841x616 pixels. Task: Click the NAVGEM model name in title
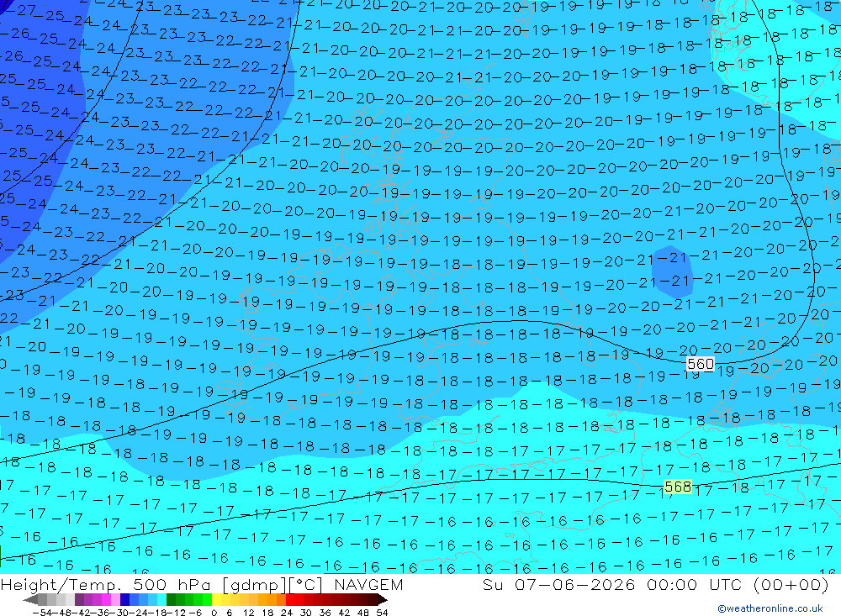(x=368, y=584)
